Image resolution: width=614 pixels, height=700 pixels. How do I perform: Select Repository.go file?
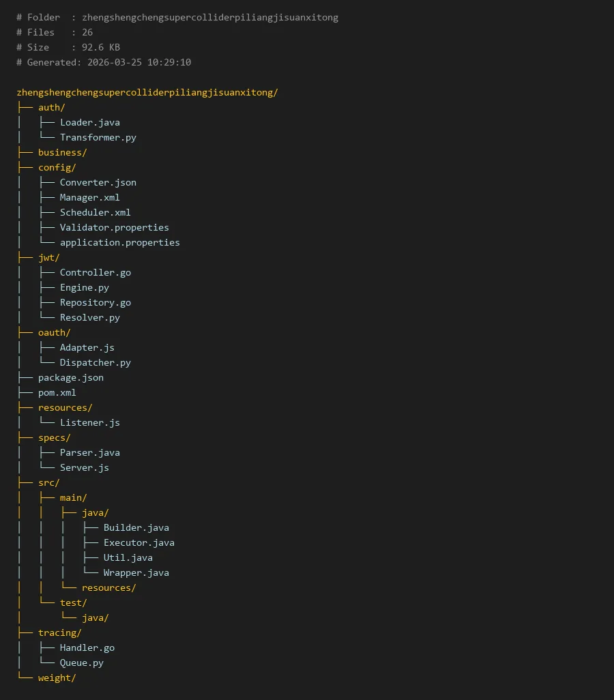click(95, 303)
